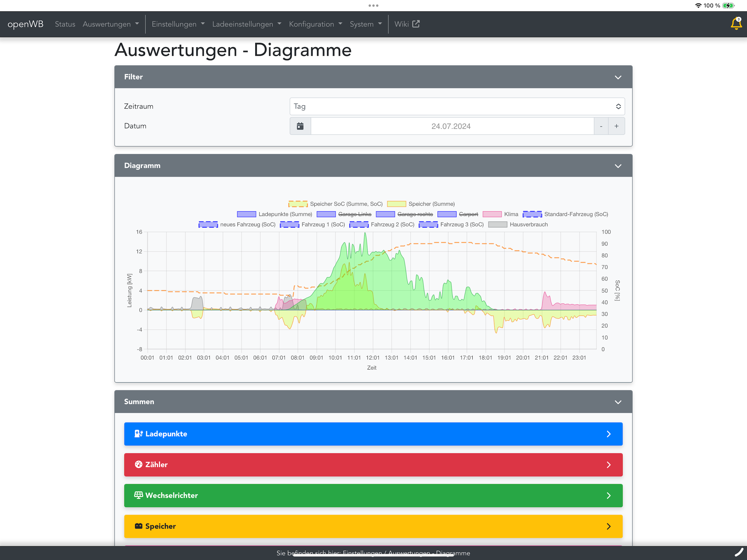Click the Ladepunkte summary title
The width and height of the screenshot is (747, 560).
166,434
